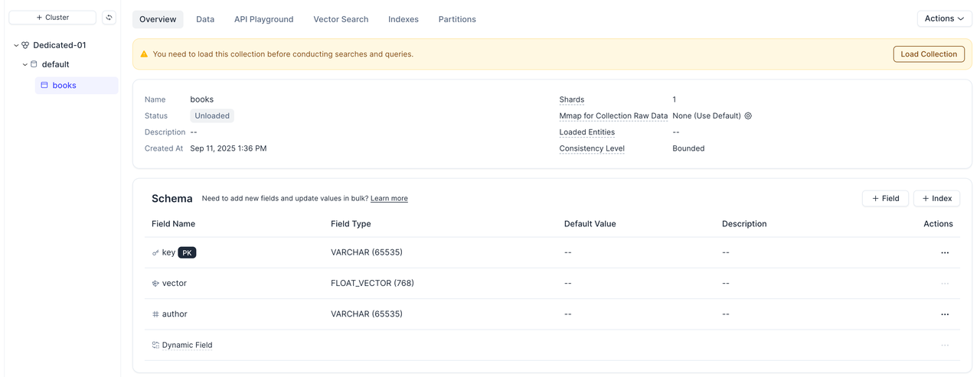The image size is (980, 377).
Task: Create an index using + Index button
Action: click(x=936, y=198)
